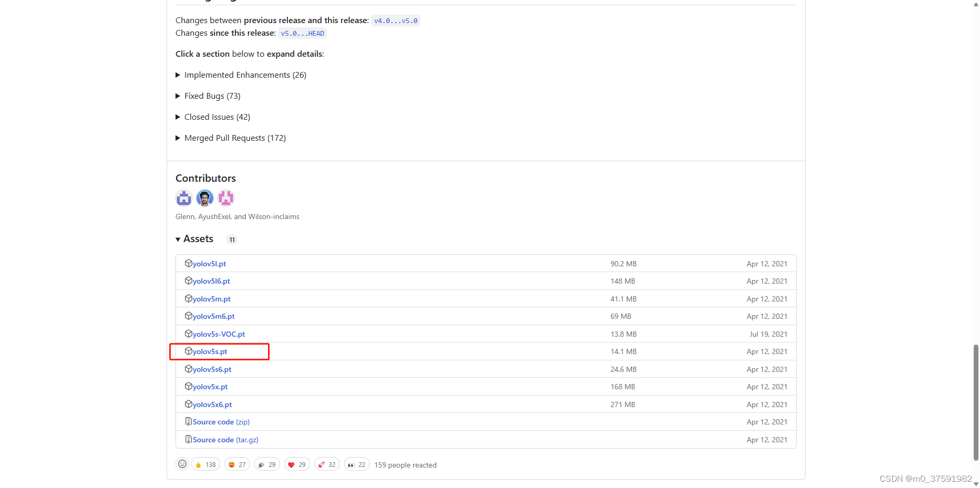Screen dimensions: 980x488
Task: Open Glenn's contributor avatar
Action: 184,198
